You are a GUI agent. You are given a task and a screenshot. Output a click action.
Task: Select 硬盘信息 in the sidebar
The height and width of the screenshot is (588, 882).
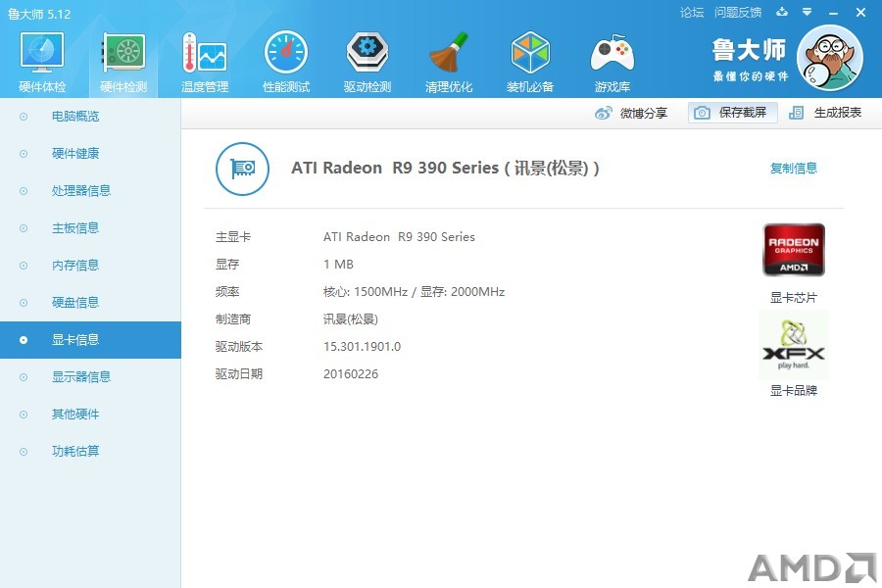pos(90,303)
